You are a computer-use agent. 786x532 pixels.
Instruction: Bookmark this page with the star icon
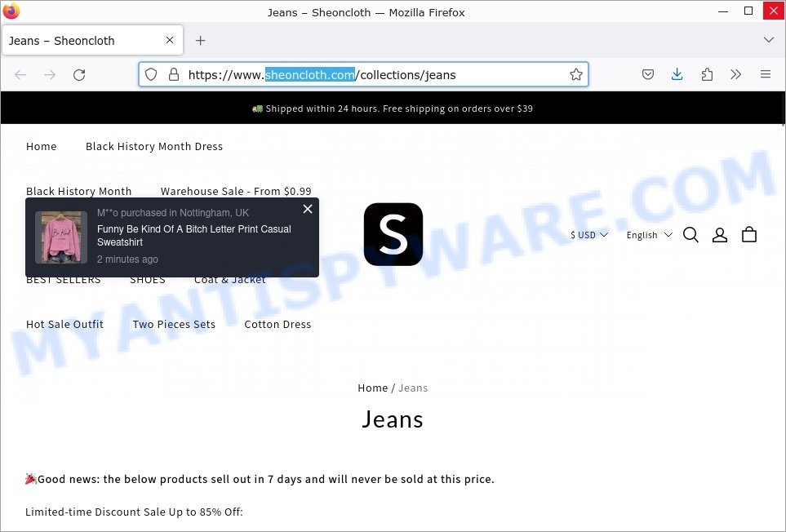pyautogui.click(x=576, y=74)
